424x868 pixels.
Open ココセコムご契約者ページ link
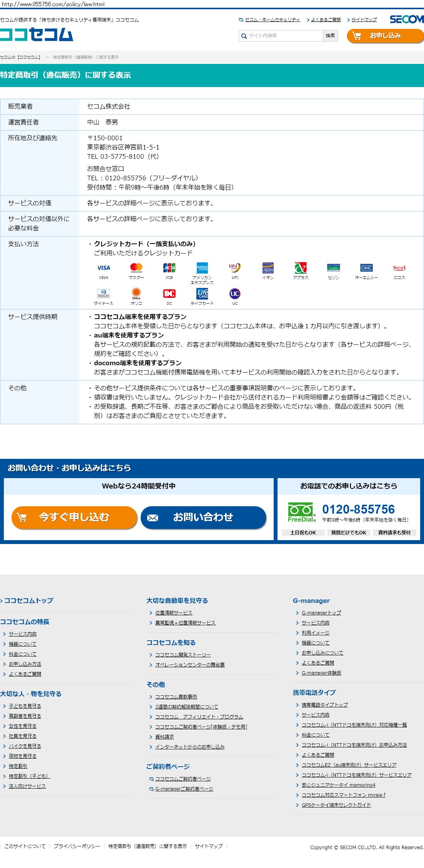point(183,779)
